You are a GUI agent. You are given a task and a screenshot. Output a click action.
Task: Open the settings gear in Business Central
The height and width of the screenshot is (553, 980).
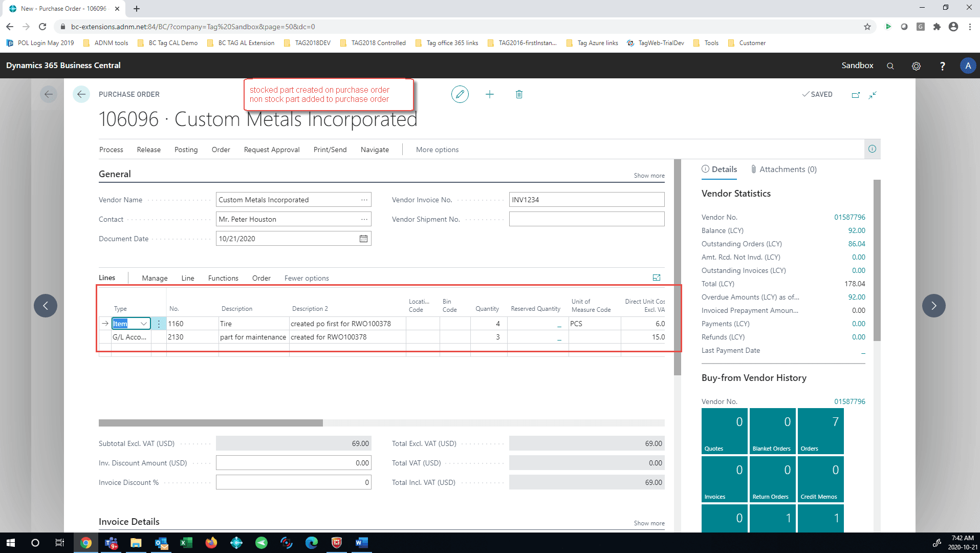tap(916, 66)
